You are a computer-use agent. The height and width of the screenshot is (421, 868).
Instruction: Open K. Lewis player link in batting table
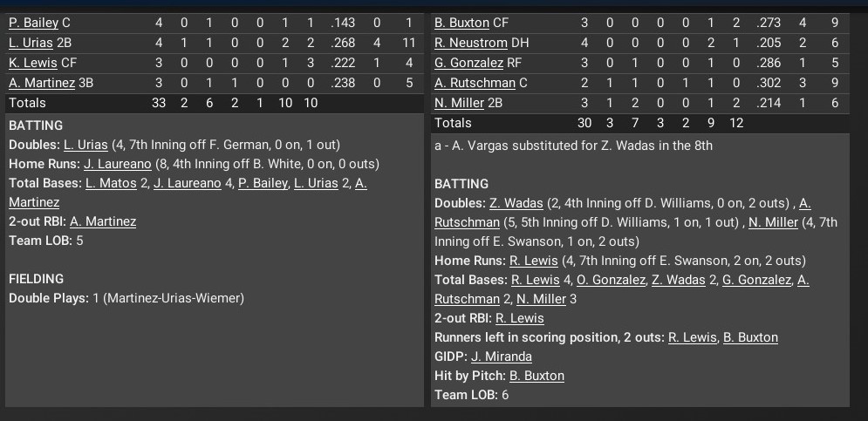click(32, 63)
